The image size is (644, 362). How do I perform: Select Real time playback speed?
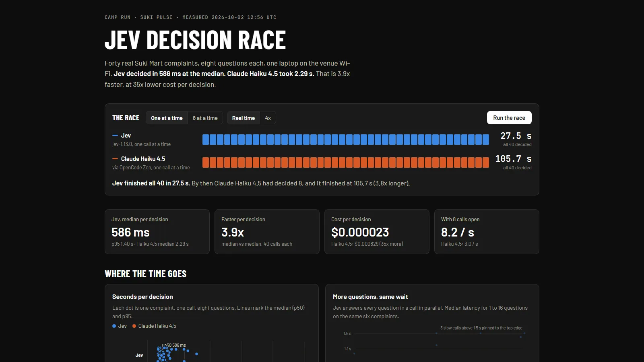point(243,118)
